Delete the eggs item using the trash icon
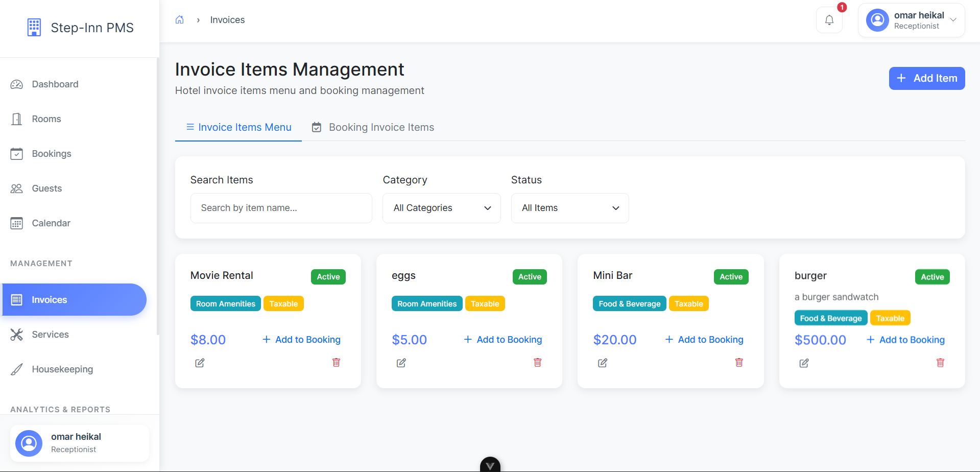This screenshot has height=472, width=980. point(537,362)
